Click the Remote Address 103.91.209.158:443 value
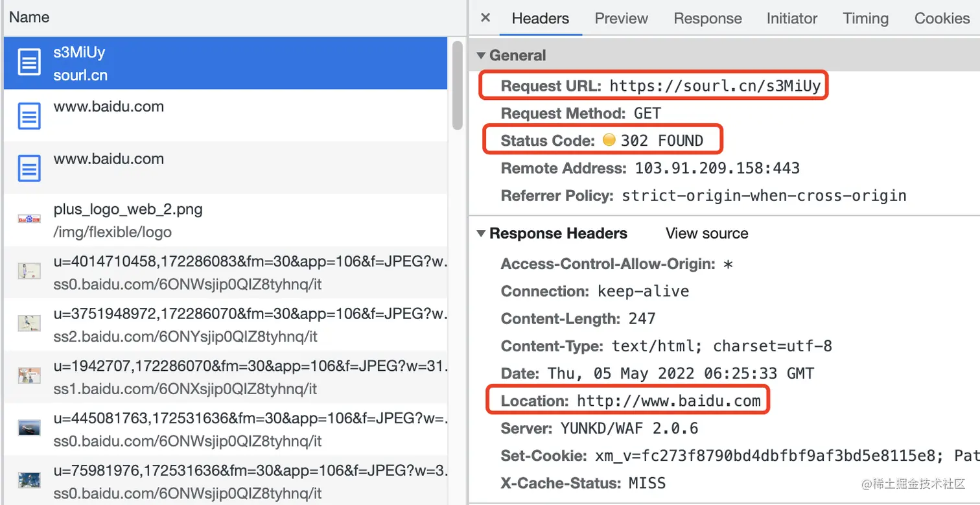980x505 pixels. 717,169
